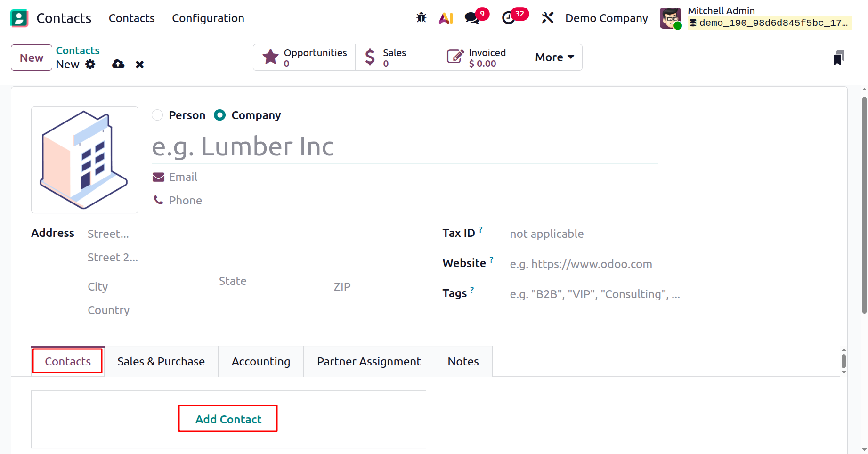Open conversations messages icon
868x454 pixels.
pos(472,18)
